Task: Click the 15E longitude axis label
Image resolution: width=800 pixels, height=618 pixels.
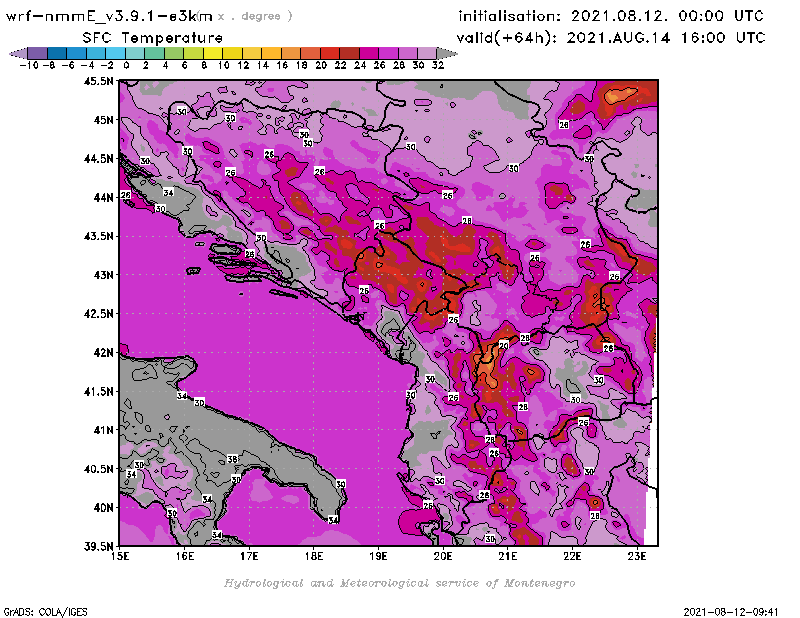Action: [x=121, y=556]
